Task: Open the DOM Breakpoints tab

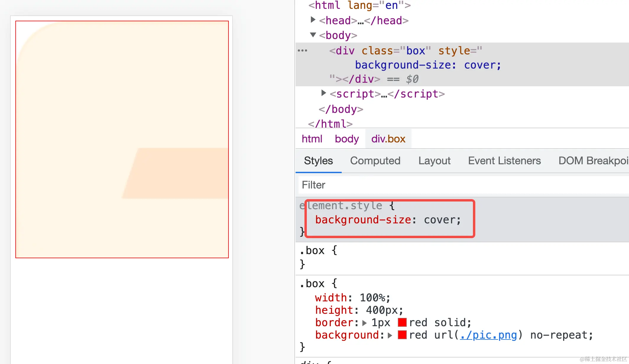Action: [x=593, y=161]
